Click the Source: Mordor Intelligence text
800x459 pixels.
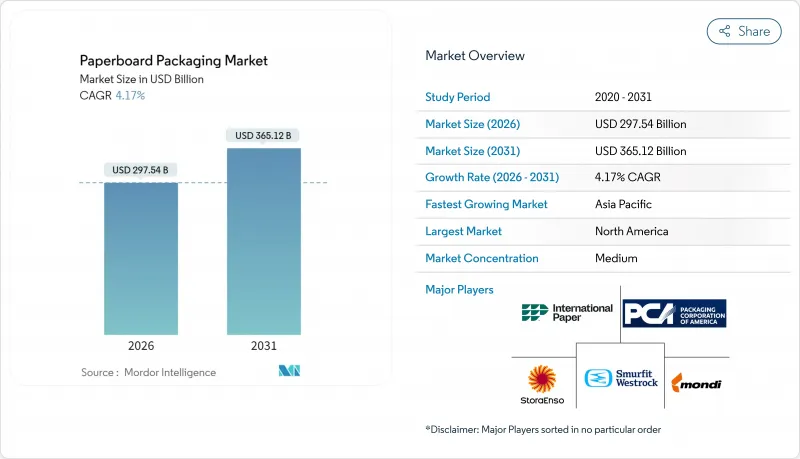click(148, 372)
